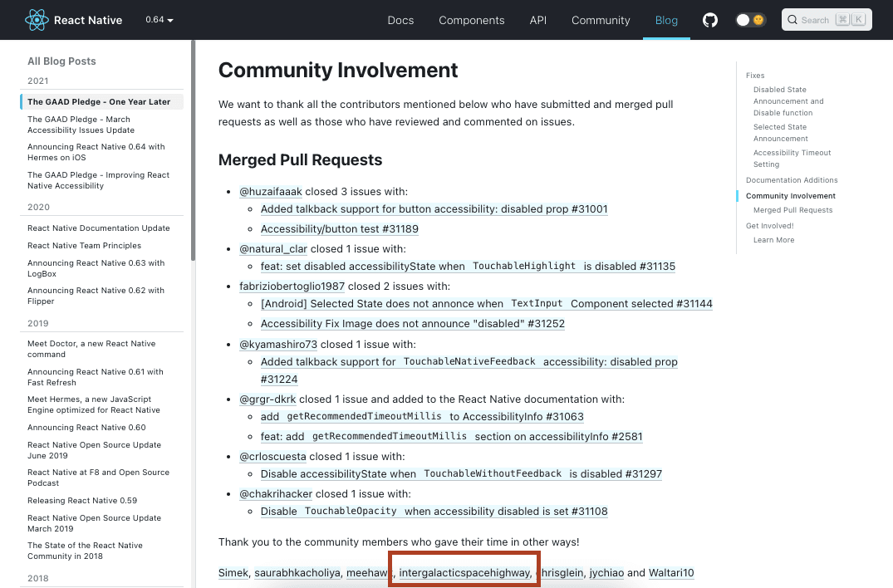Open 'Announcing React Native 0.64 with Hermes' post
The width and height of the screenshot is (893, 588).
coord(96,152)
